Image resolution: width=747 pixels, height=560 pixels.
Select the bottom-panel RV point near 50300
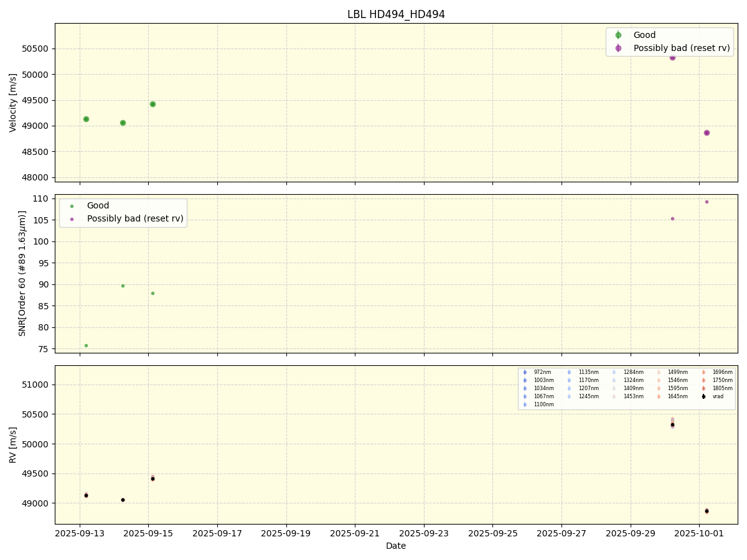pos(672,424)
